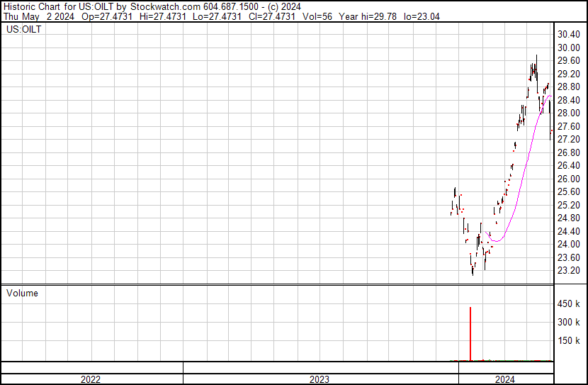Viewport: 588px width, 385px height.
Task: Click the 24.80 price axis label
Action: [x=569, y=218]
